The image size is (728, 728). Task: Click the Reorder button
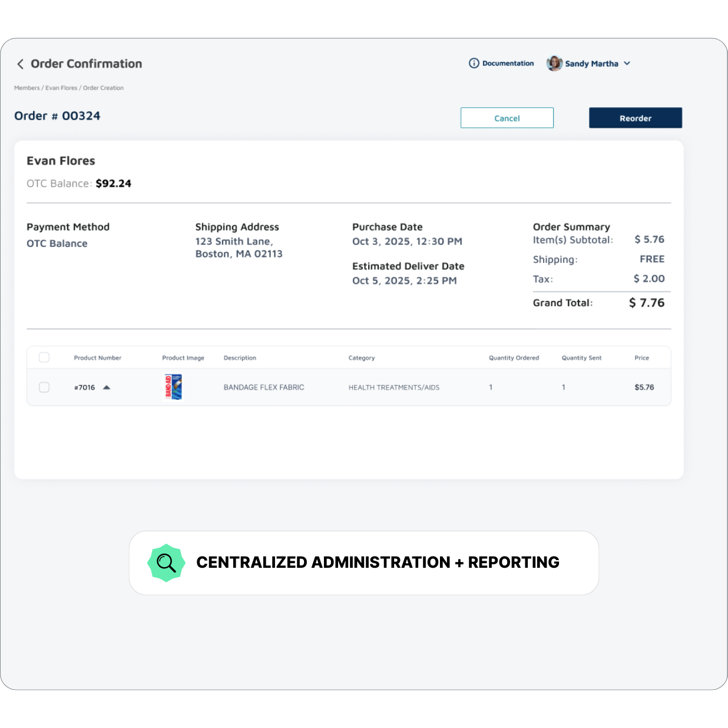[x=635, y=118]
